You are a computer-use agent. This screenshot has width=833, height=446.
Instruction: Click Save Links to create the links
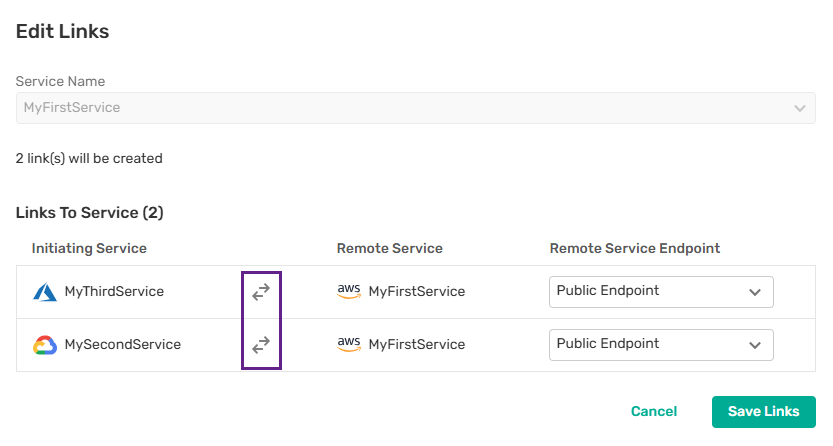pyautogui.click(x=763, y=412)
